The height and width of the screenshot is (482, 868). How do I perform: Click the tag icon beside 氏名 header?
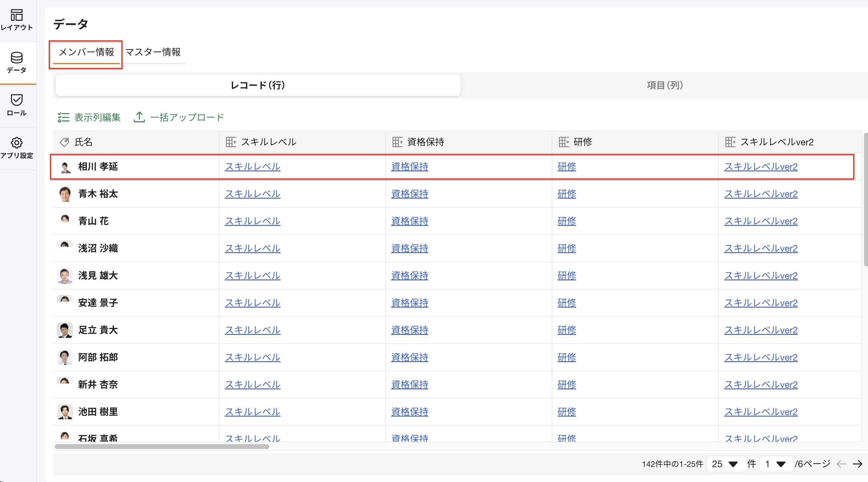pos(64,142)
